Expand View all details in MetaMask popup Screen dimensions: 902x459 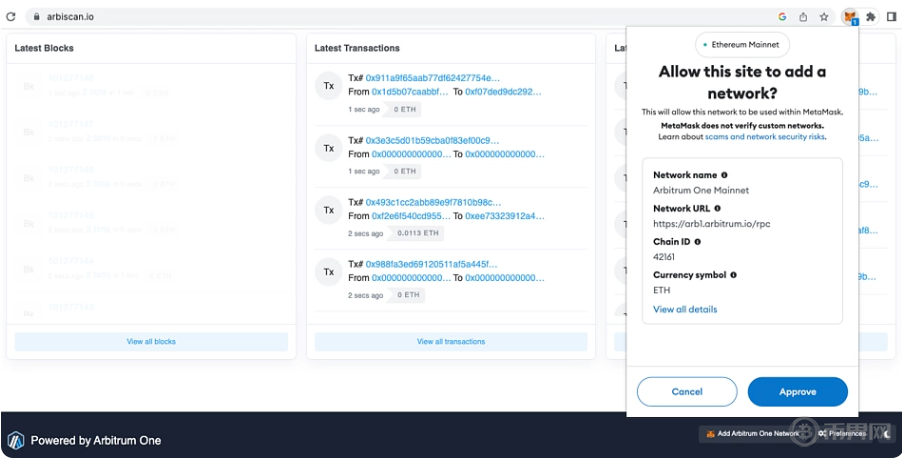685,309
